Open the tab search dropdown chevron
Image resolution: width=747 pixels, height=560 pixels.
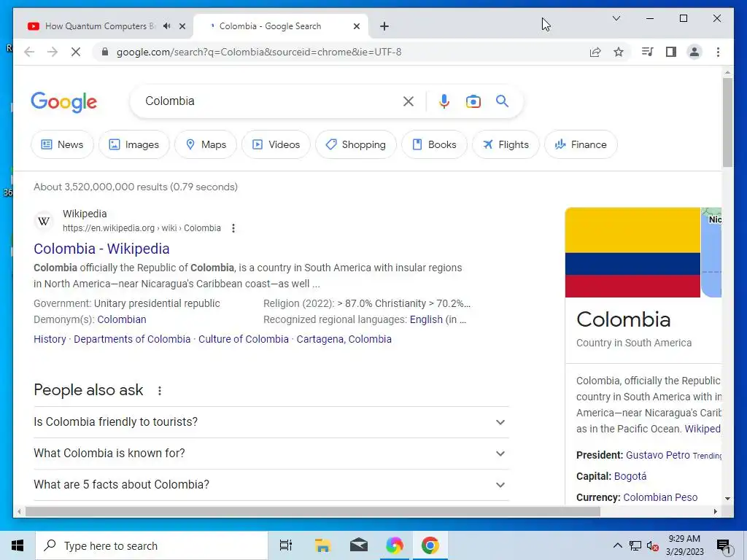coord(616,18)
